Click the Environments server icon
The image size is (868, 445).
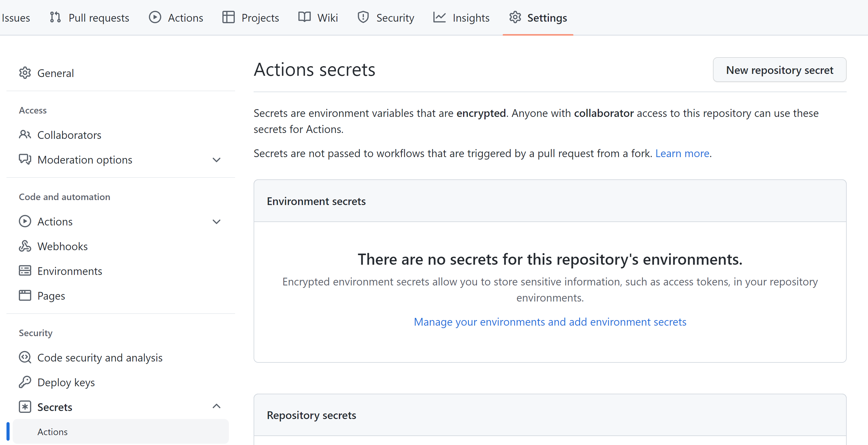tap(25, 271)
